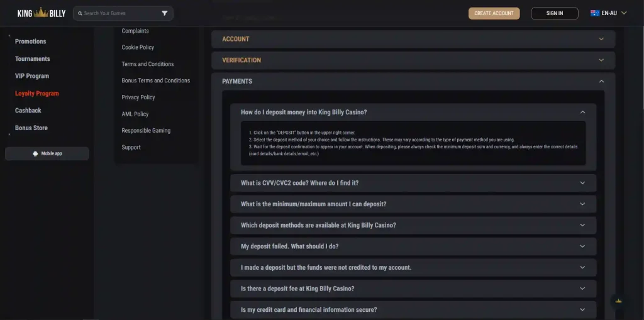Image resolution: width=644 pixels, height=320 pixels.
Task: Open the Bonus Terms and Conditions link
Action: tap(156, 80)
